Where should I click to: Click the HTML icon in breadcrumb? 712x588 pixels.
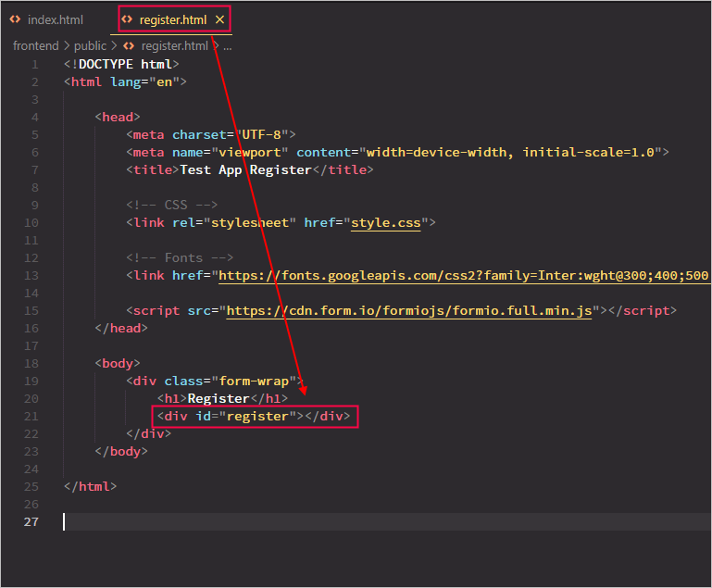129,46
